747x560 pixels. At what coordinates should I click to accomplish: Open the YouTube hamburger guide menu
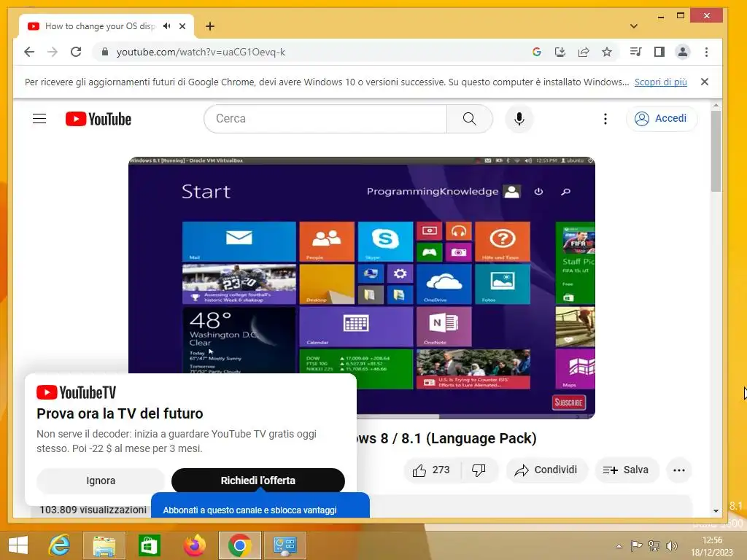pyautogui.click(x=39, y=119)
